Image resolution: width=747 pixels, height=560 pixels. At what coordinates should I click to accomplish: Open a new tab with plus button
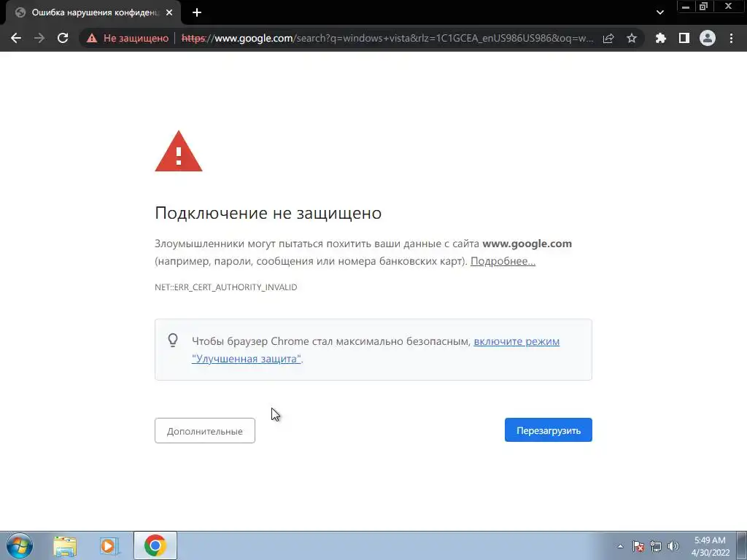pyautogui.click(x=197, y=13)
